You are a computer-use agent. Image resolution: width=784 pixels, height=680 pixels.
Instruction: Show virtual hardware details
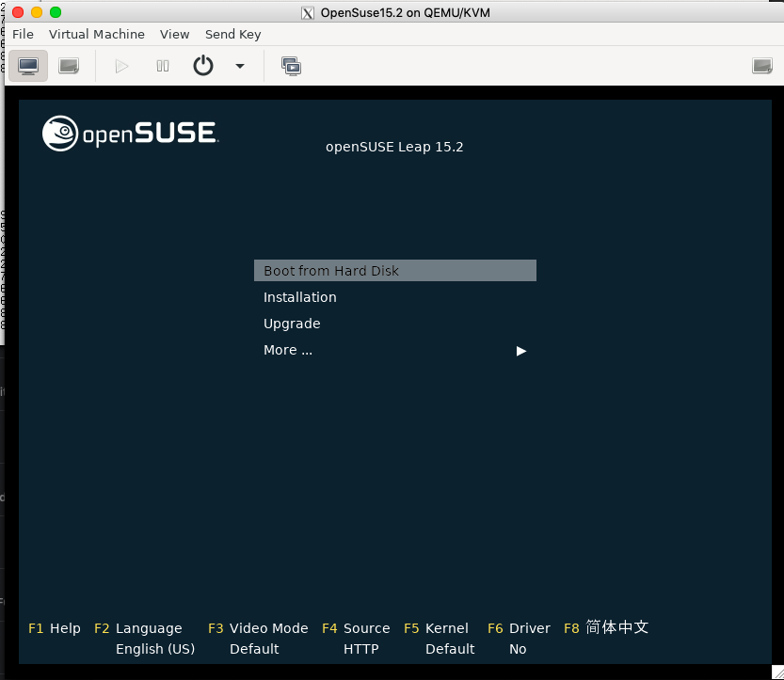pyautogui.click(x=69, y=66)
